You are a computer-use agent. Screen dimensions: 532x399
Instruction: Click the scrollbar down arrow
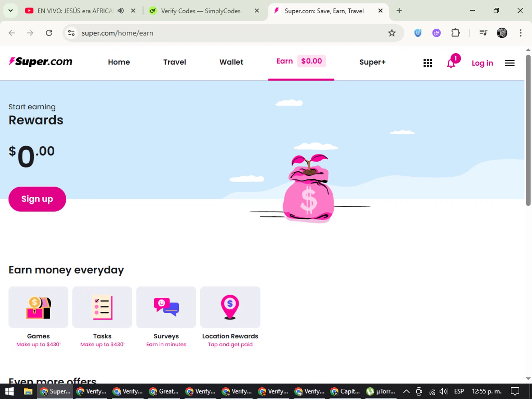point(528,378)
